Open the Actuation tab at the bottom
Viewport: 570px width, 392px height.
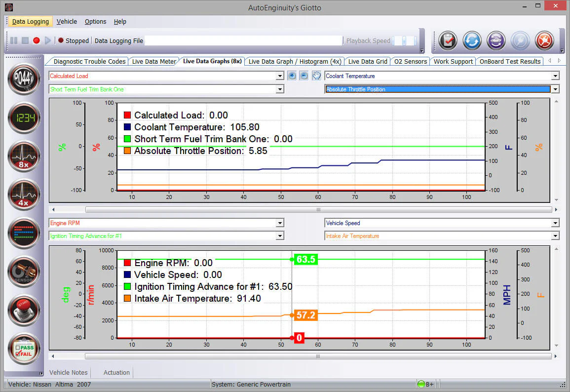pyautogui.click(x=116, y=372)
